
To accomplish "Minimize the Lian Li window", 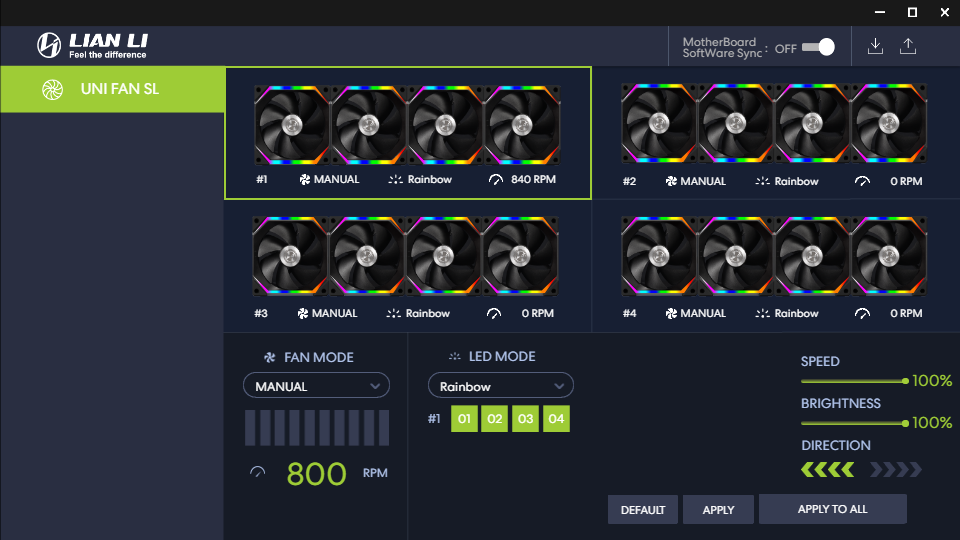I will (x=880, y=12).
